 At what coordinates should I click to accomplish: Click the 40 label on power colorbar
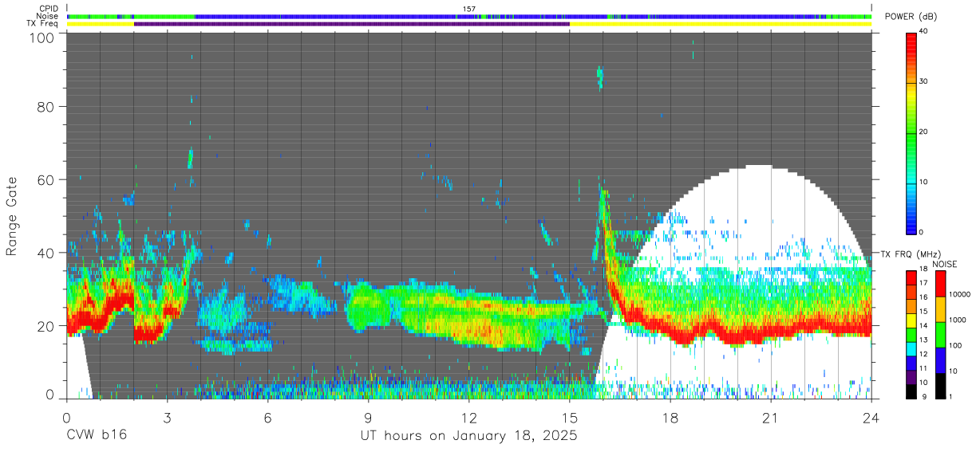coord(923,31)
